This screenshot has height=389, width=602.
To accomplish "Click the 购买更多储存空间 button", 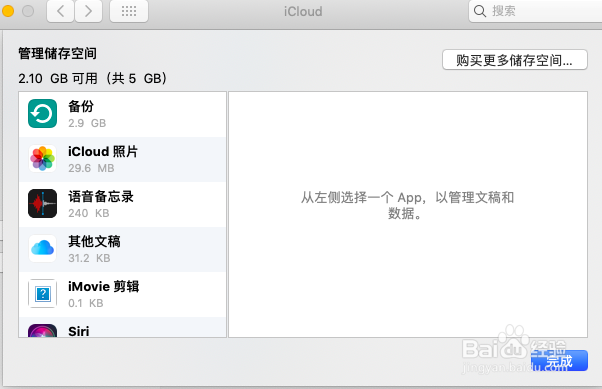I will [x=514, y=60].
